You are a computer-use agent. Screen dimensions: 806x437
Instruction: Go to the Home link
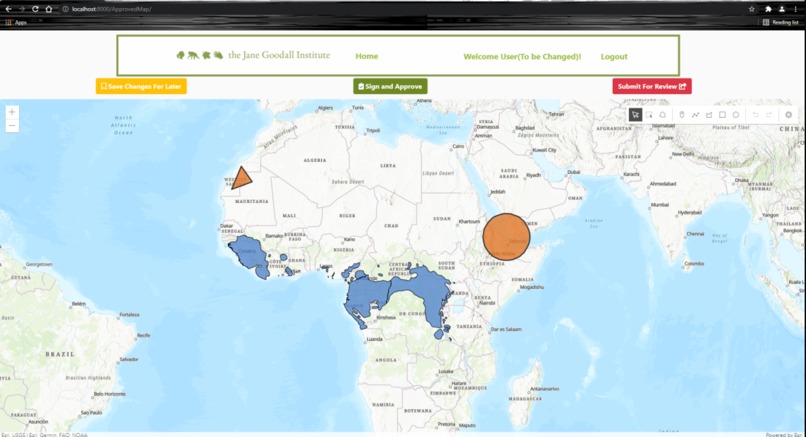(367, 56)
